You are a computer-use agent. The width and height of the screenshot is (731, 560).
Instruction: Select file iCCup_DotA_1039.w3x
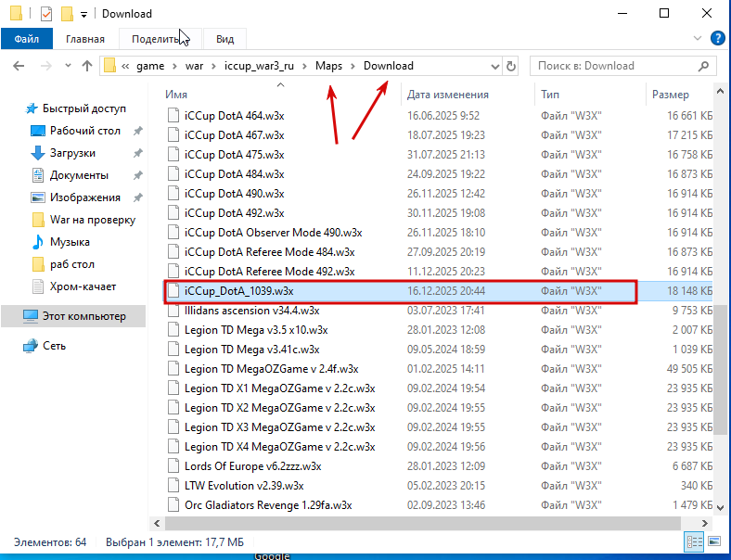[238, 291]
